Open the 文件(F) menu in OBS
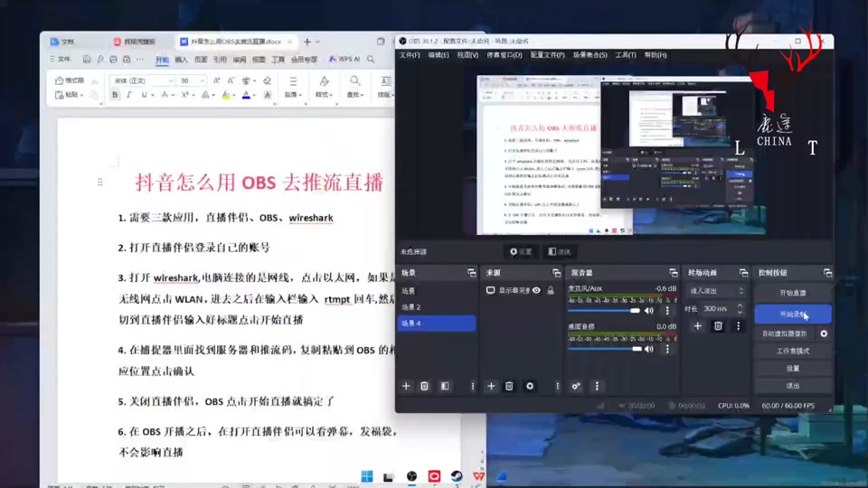The width and height of the screenshot is (868, 488). [x=410, y=55]
